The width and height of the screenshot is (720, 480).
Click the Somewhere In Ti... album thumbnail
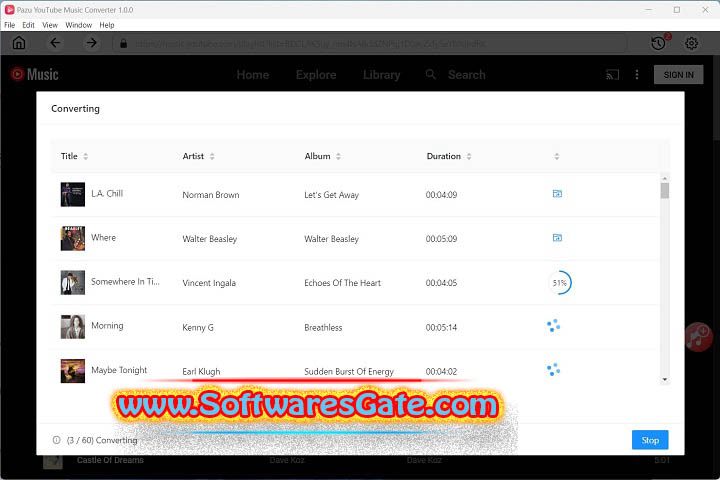(73, 282)
